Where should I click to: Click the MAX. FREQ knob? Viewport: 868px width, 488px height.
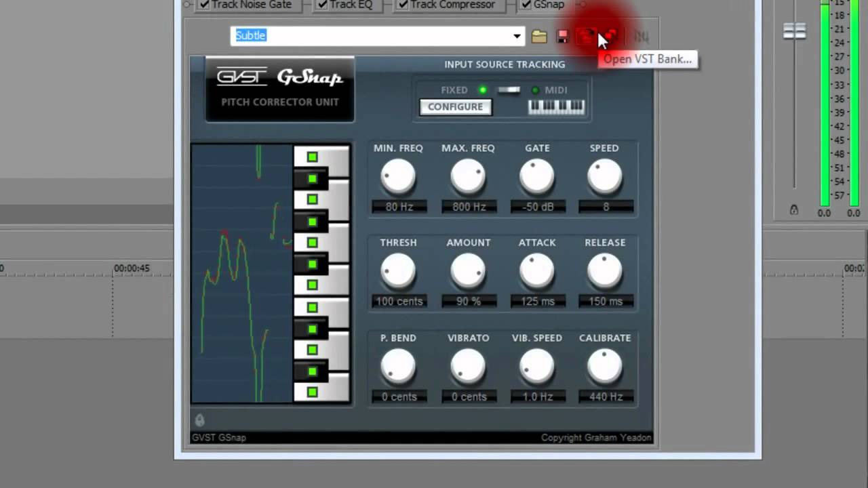point(468,177)
